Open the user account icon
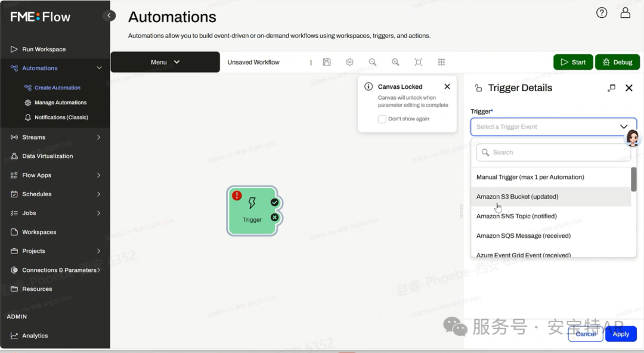This screenshot has height=353, width=644. pyautogui.click(x=625, y=13)
